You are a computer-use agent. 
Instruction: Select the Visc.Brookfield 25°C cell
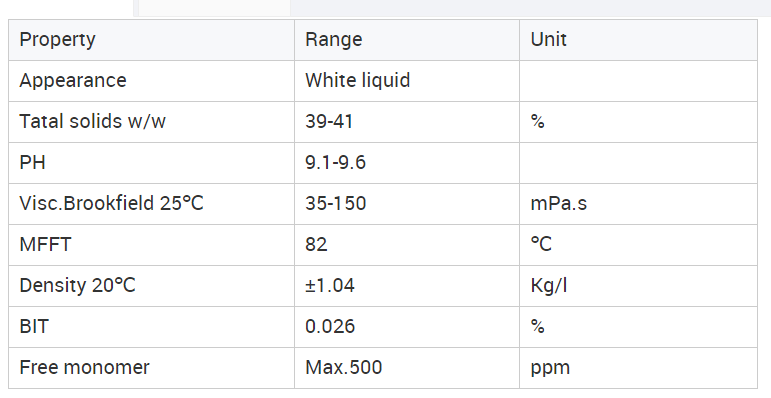(x=151, y=204)
